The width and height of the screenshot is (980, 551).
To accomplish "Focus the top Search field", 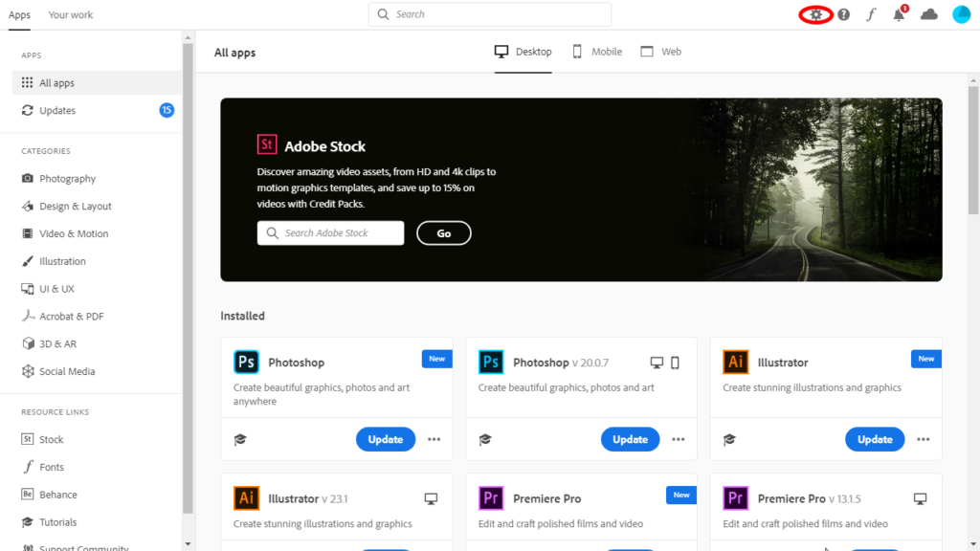I will click(x=490, y=14).
